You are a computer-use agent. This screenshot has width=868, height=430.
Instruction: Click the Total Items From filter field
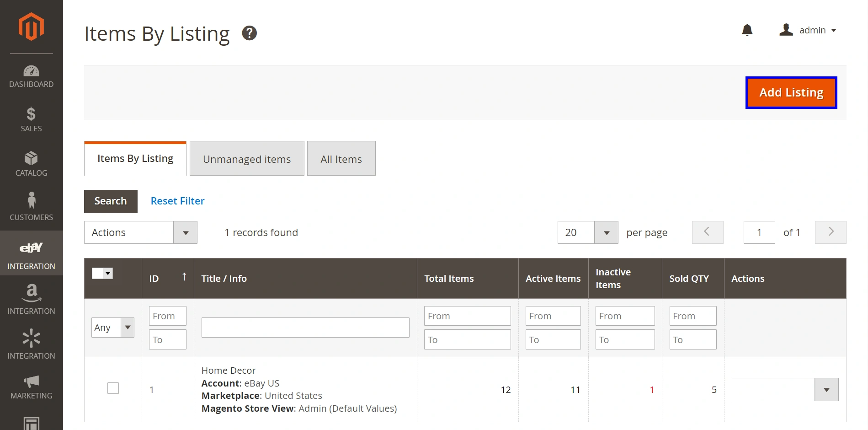467,316
